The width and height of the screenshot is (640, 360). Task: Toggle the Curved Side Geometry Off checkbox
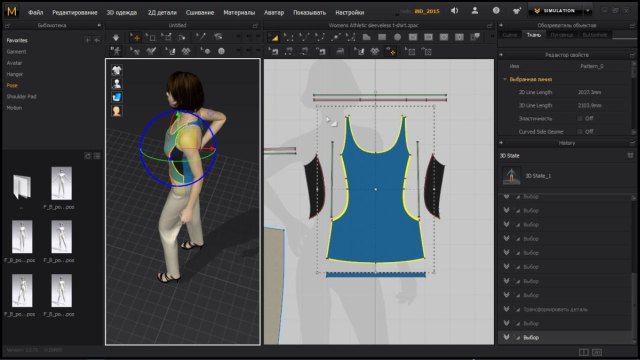pos(580,131)
